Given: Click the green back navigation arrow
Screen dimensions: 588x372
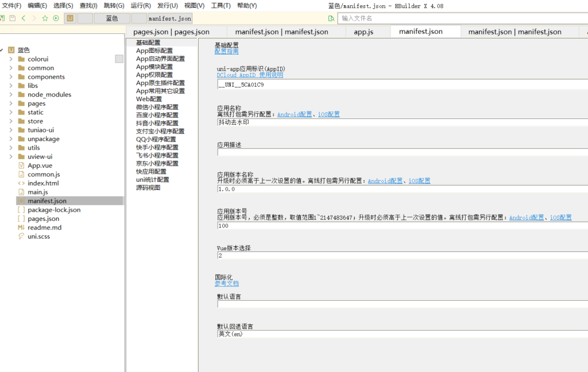Looking at the screenshot, I should click(24, 18).
